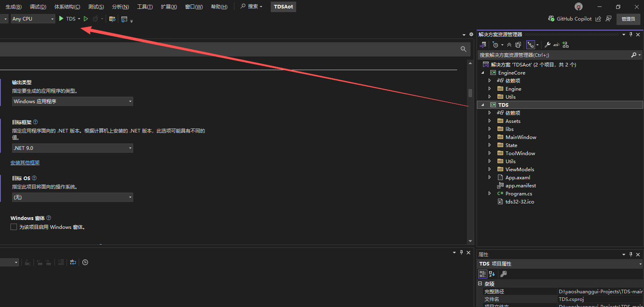Pin the Solution Explorer panel
644x307 pixels.
pos(631,35)
